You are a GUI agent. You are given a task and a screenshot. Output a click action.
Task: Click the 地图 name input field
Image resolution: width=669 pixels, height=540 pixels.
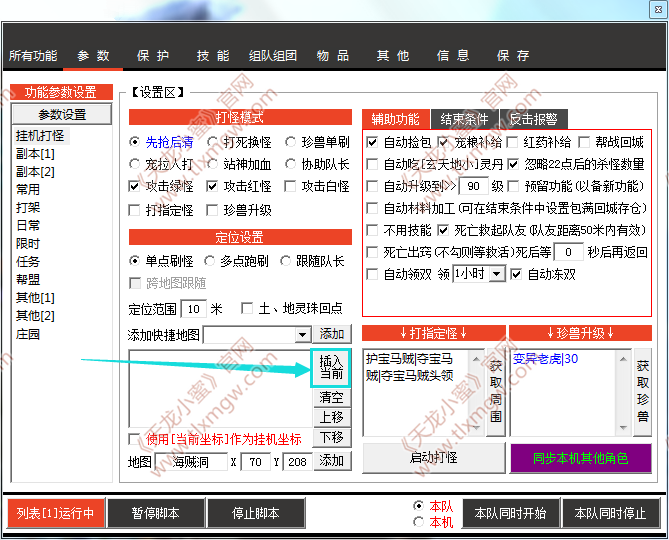click(x=191, y=462)
